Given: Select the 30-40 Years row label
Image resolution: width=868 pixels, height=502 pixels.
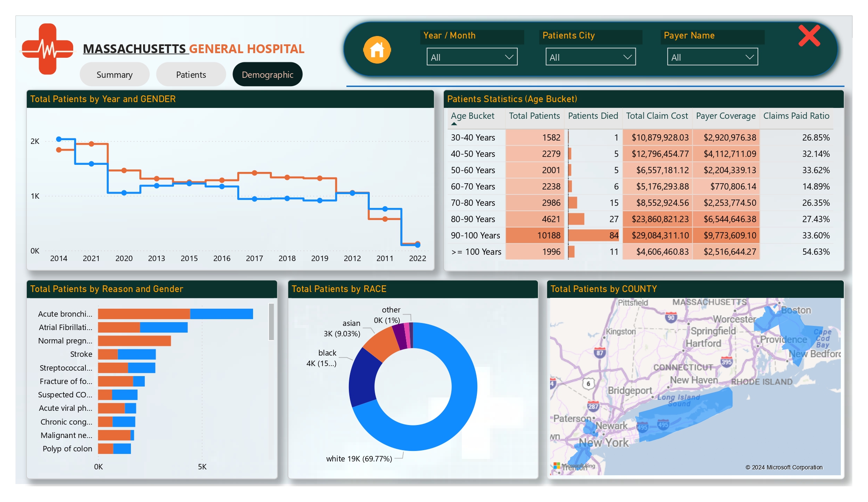Looking at the screenshot, I should [x=473, y=137].
